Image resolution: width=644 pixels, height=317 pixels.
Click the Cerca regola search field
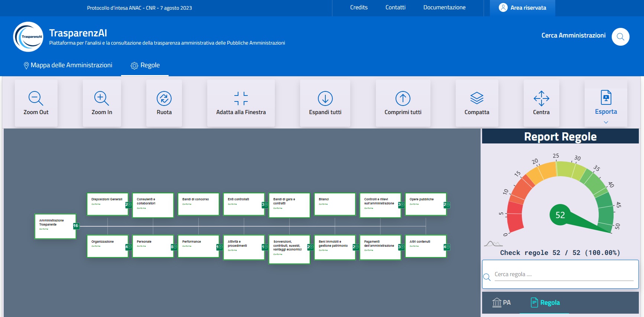click(563, 274)
